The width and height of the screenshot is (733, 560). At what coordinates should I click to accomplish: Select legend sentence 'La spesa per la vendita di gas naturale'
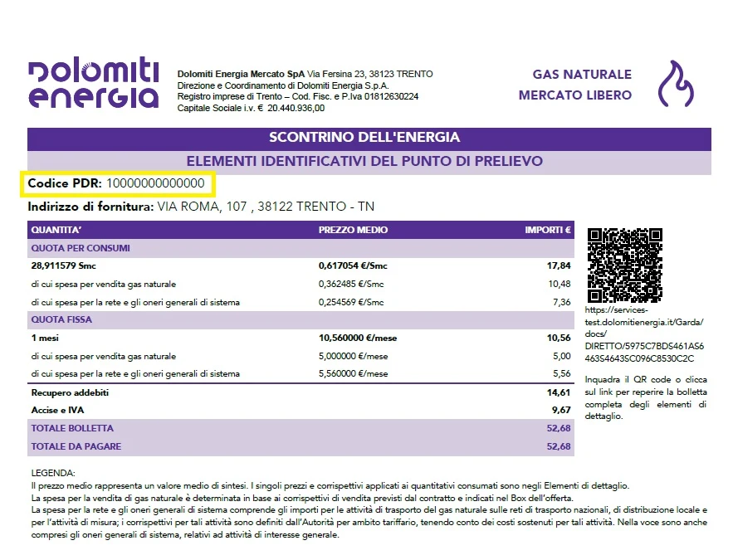tap(302, 498)
